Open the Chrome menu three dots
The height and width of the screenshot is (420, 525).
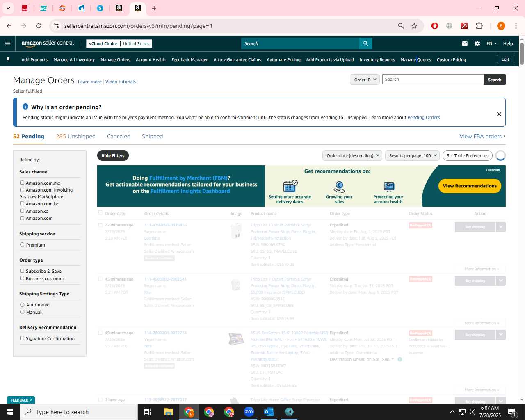516,26
